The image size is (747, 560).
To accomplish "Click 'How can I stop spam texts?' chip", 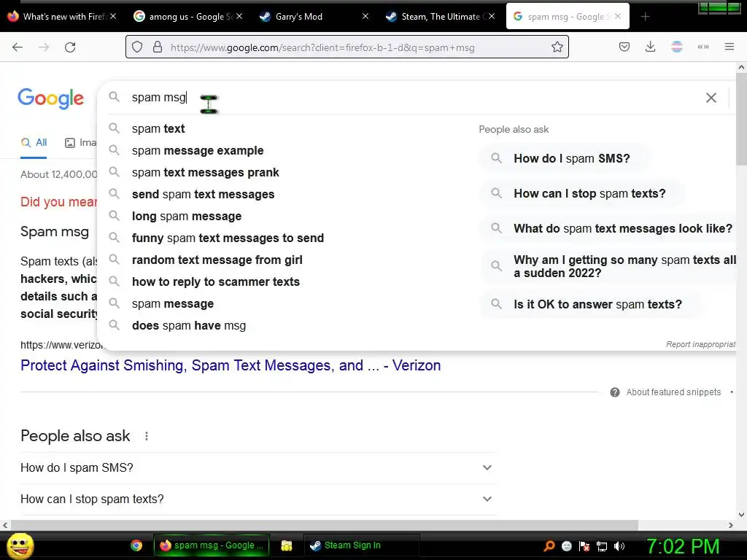I will pyautogui.click(x=582, y=193).
